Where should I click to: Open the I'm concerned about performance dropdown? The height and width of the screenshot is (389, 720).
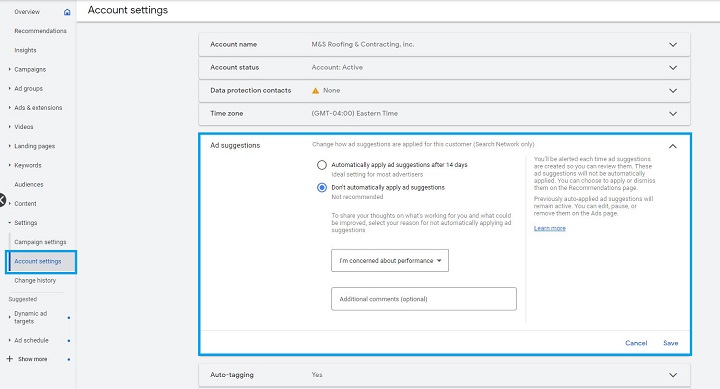tap(390, 260)
